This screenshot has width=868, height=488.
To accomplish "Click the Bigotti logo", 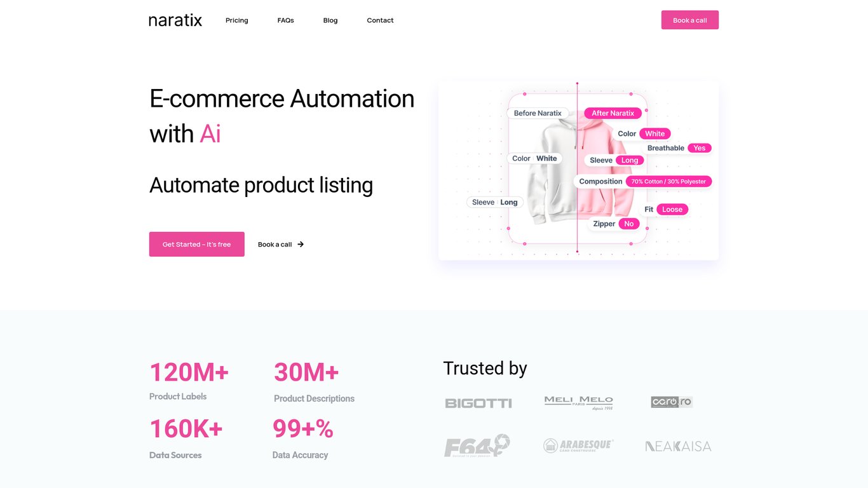I will point(478,403).
